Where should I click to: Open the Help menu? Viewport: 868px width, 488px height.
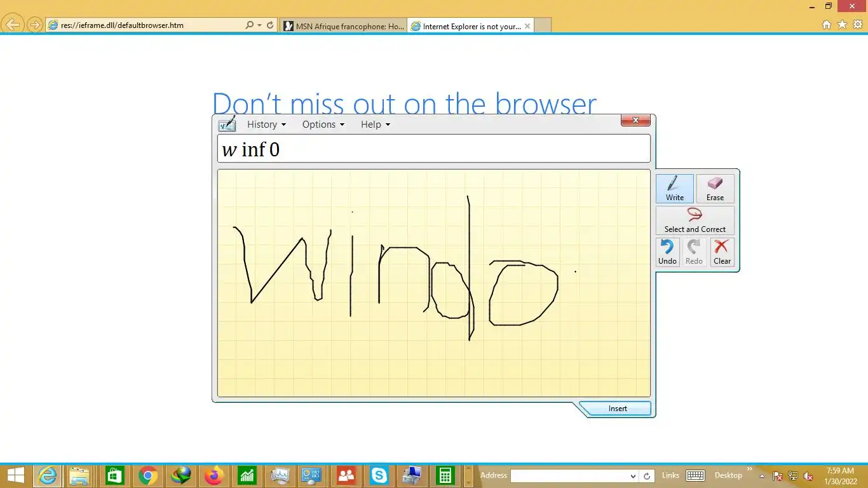click(375, 125)
